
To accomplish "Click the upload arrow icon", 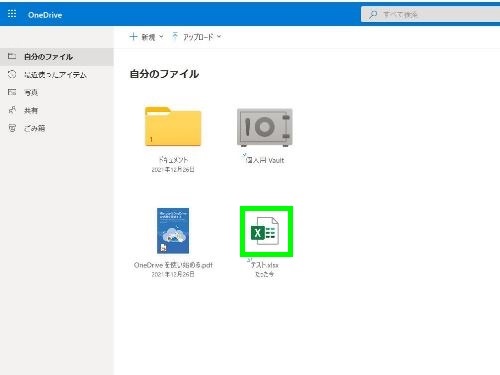I will [x=175, y=36].
